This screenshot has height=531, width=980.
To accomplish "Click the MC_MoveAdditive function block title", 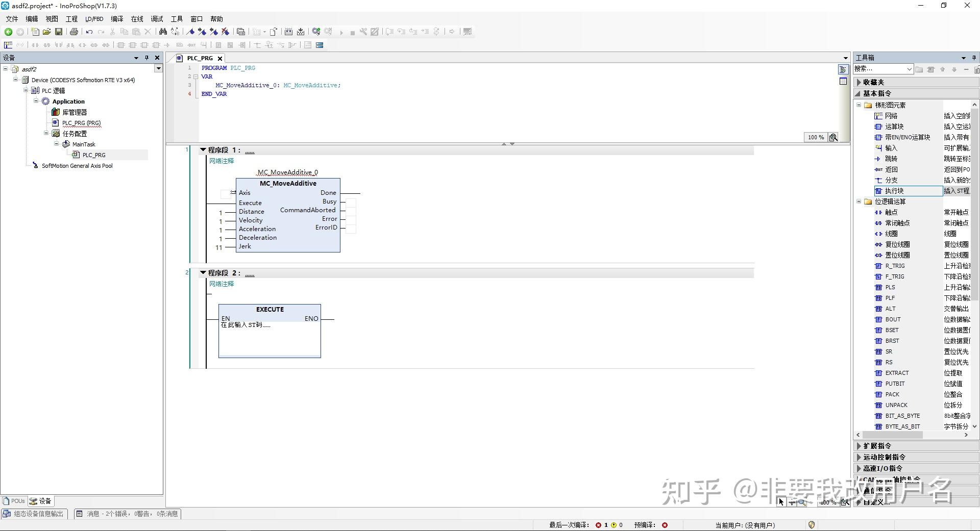I will 288,183.
